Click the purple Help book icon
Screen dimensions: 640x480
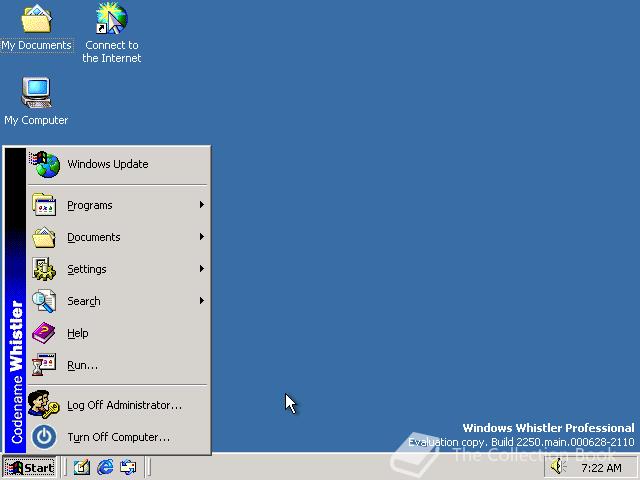tap(44, 333)
